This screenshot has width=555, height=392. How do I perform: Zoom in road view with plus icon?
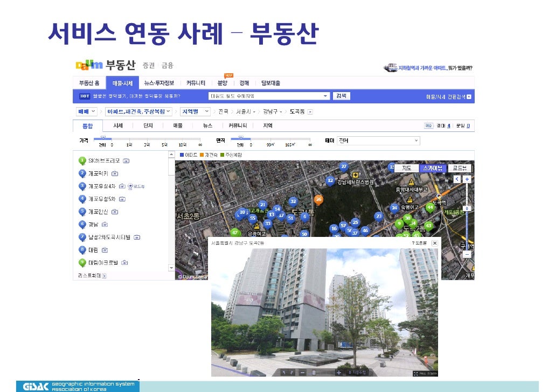pos(339,372)
